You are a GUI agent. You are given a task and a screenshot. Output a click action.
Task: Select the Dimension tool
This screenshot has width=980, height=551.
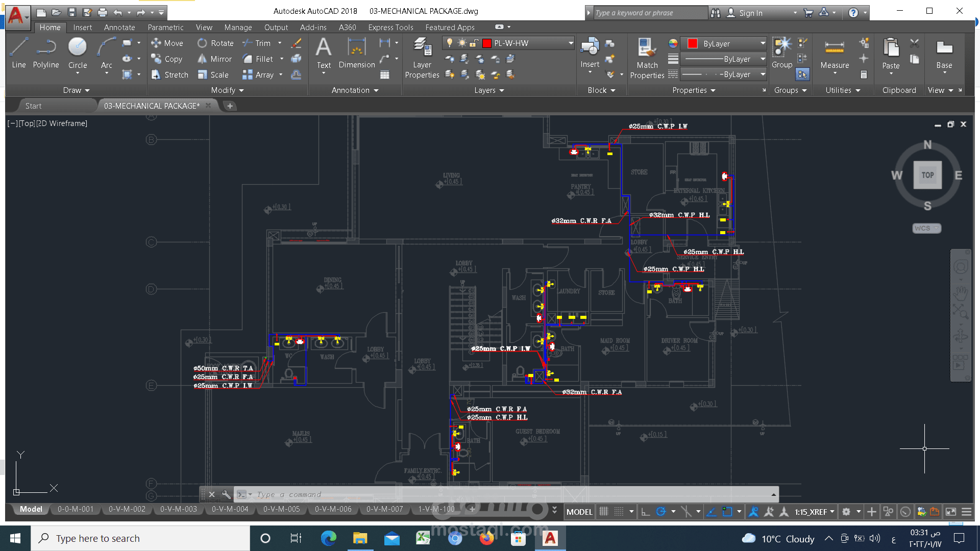coord(356,53)
